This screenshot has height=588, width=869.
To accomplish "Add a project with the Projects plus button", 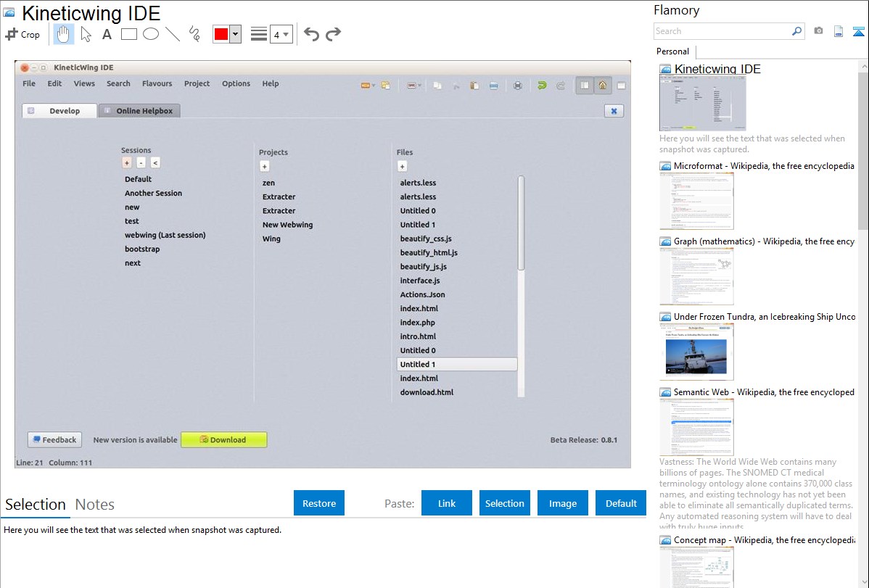I will (x=264, y=166).
